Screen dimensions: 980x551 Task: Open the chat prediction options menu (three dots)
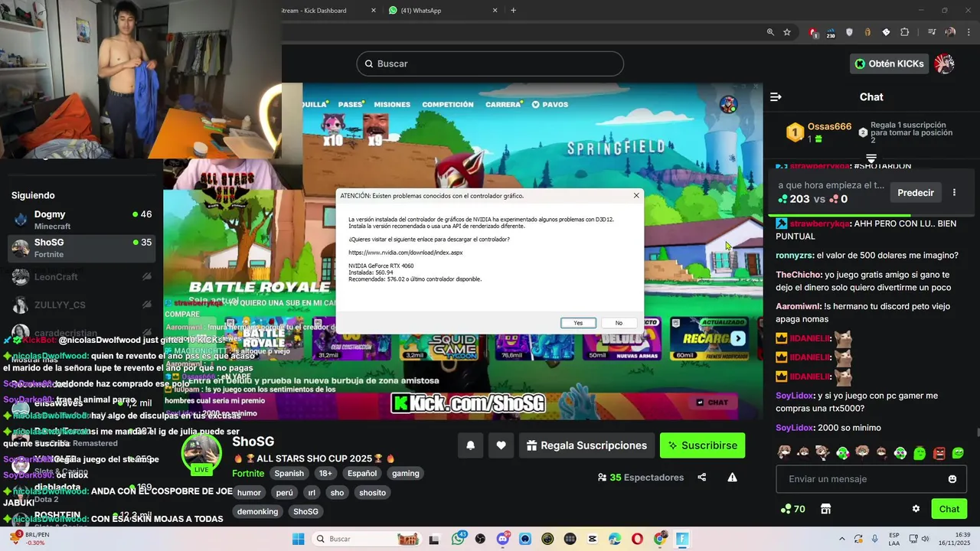tap(954, 193)
